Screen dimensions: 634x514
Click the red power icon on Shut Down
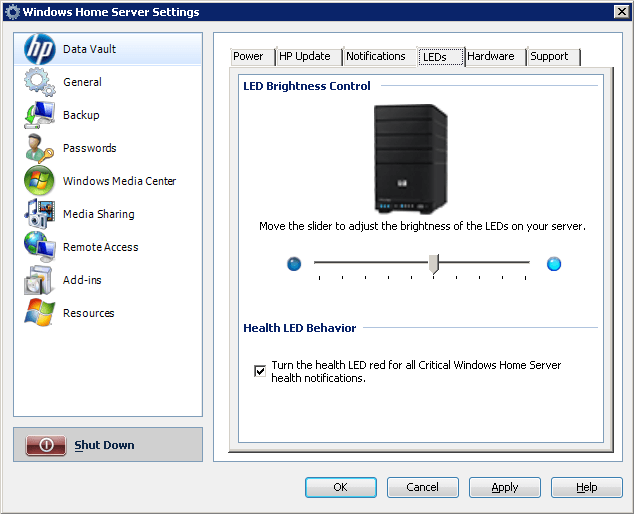click(46, 445)
